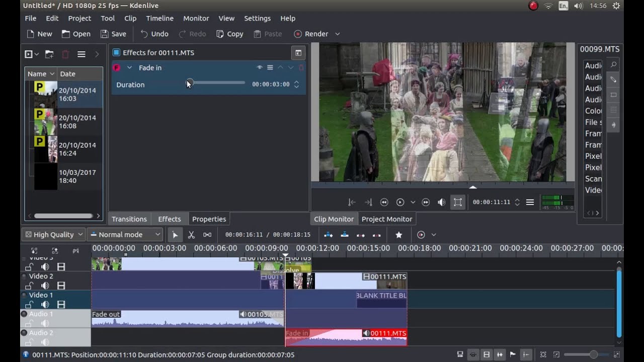Click the red delete clip icon in bin
Image resolution: width=644 pixels, height=362 pixels.
click(65, 54)
